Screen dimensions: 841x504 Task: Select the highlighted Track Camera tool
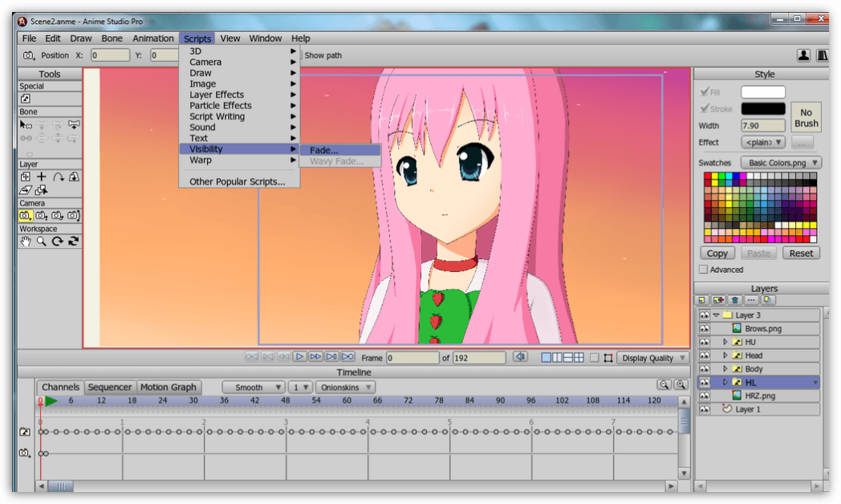coord(25,216)
